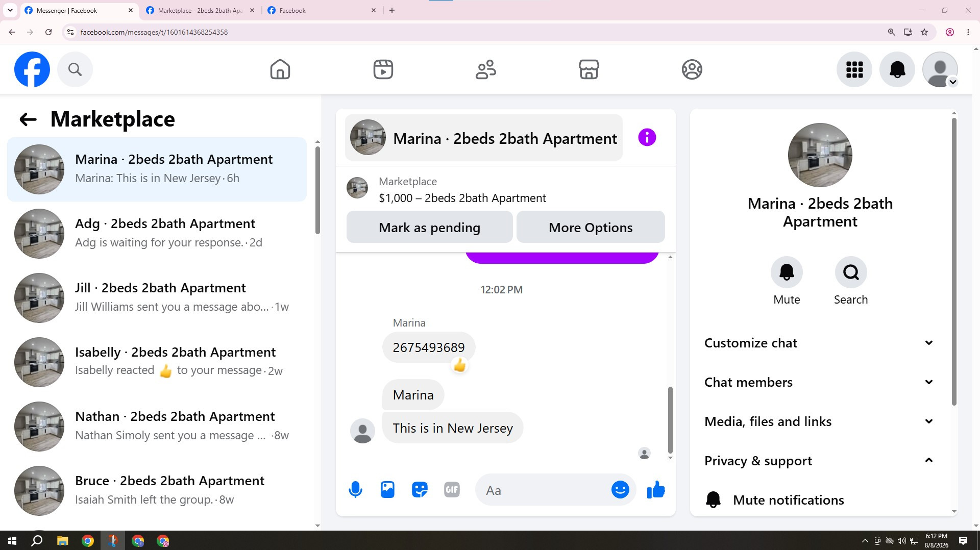This screenshot has height=550, width=980.
Task: Click the thumbs-up reaction on phone number message
Action: pyautogui.click(x=460, y=365)
